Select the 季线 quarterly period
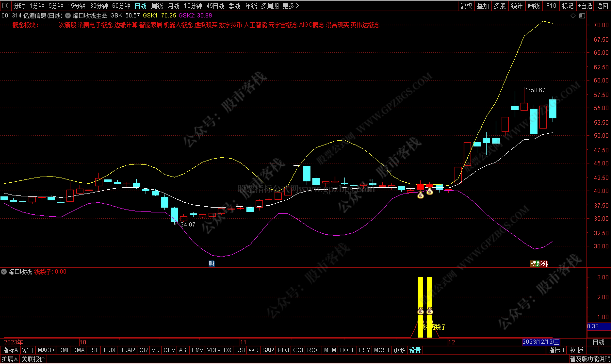The image size is (611, 364). click(235, 6)
